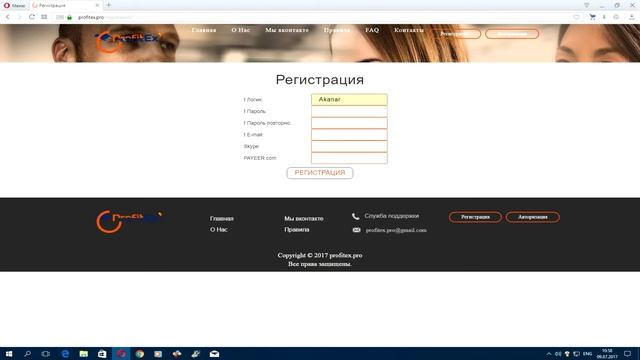Open the Speed Dial grid
Viewport: 640px width, 360px height.
tap(44, 17)
